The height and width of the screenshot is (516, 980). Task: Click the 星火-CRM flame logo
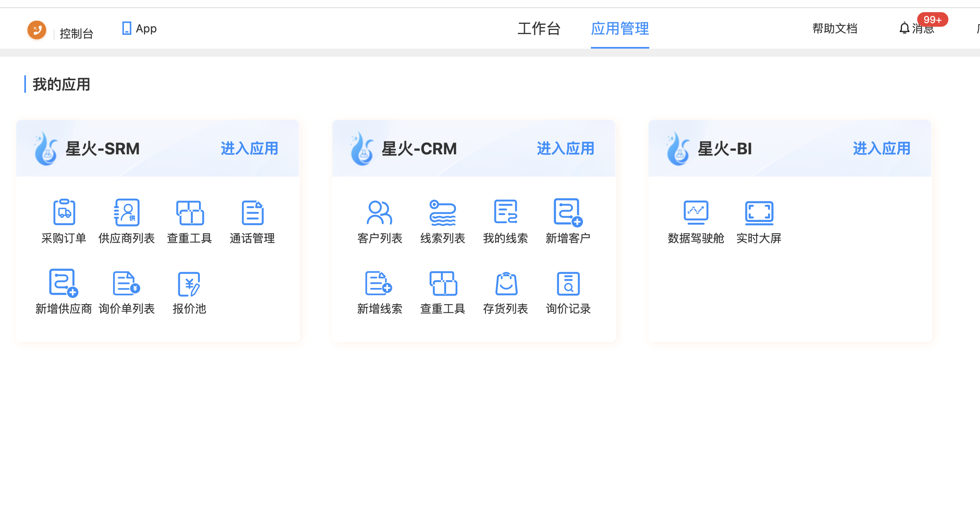362,148
